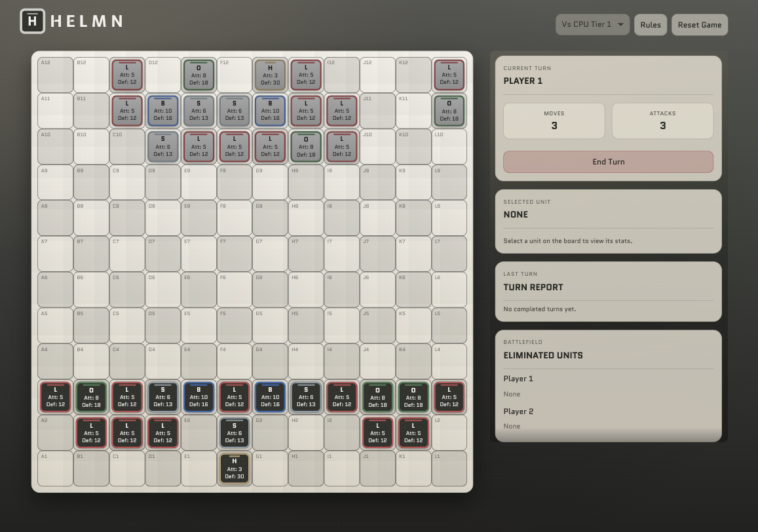Click enemy L unit at E10
This screenshot has width=758, height=532.
click(x=199, y=147)
